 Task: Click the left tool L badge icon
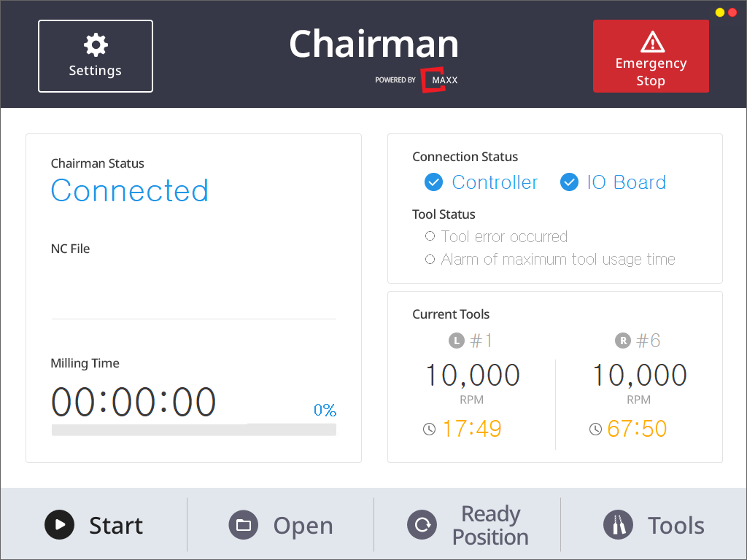(x=456, y=341)
